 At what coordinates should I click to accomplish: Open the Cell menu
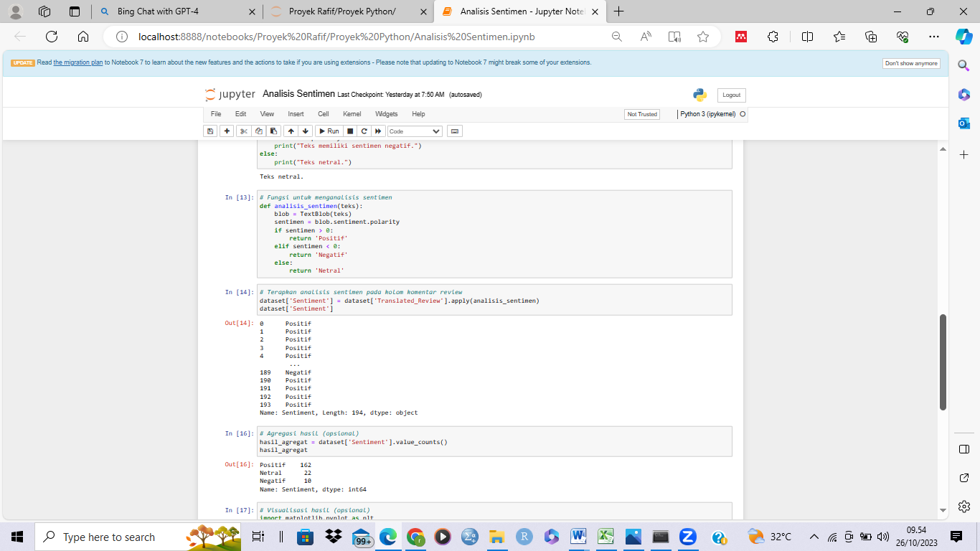[x=324, y=114]
